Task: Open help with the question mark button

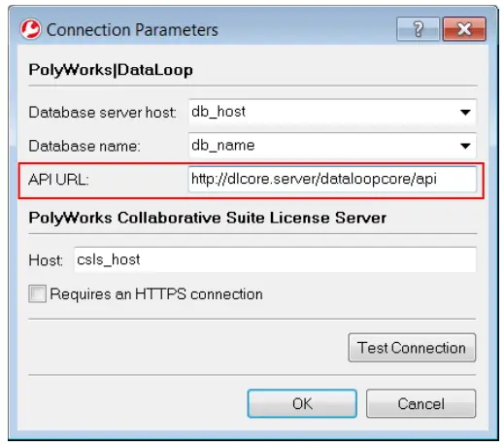Action: click(418, 29)
